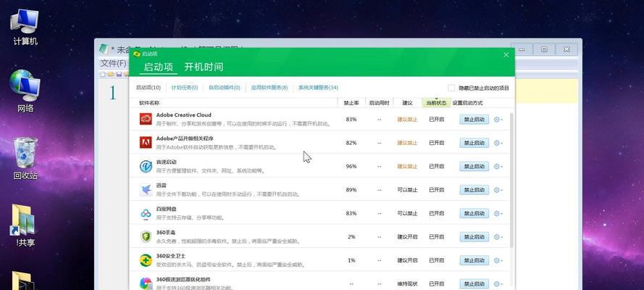Click the 设置启动方式 column header
644x290 pixels.
pos(467,103)
